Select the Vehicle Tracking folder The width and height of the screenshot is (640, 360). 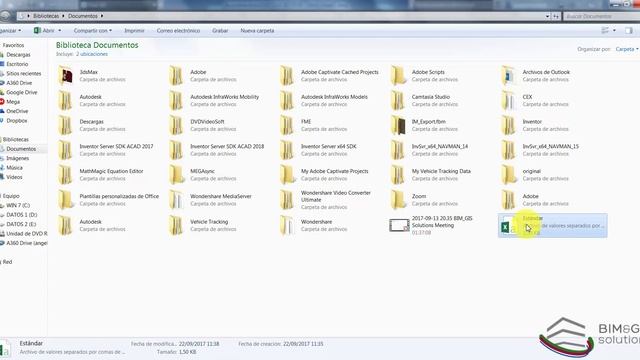(x=203, y=225)
